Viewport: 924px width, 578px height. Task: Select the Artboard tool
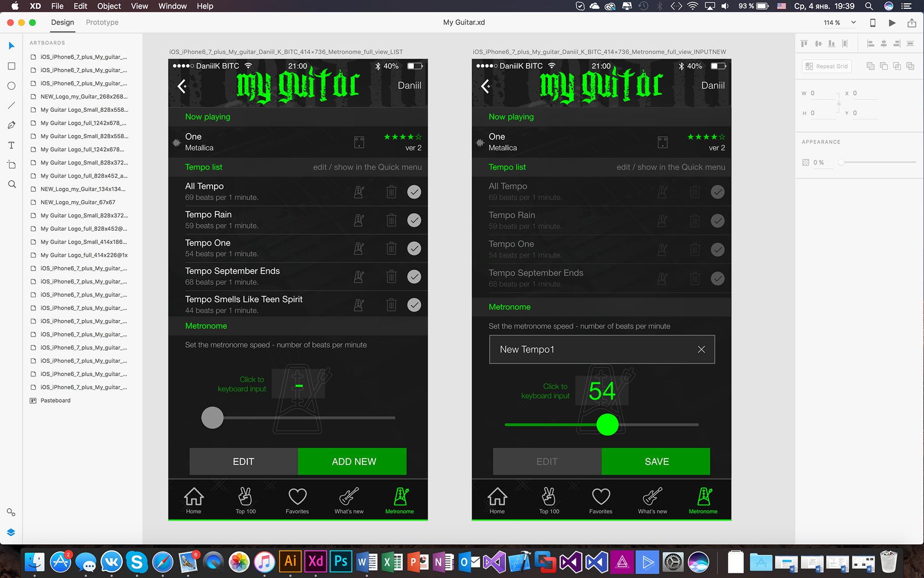point(12,165)
